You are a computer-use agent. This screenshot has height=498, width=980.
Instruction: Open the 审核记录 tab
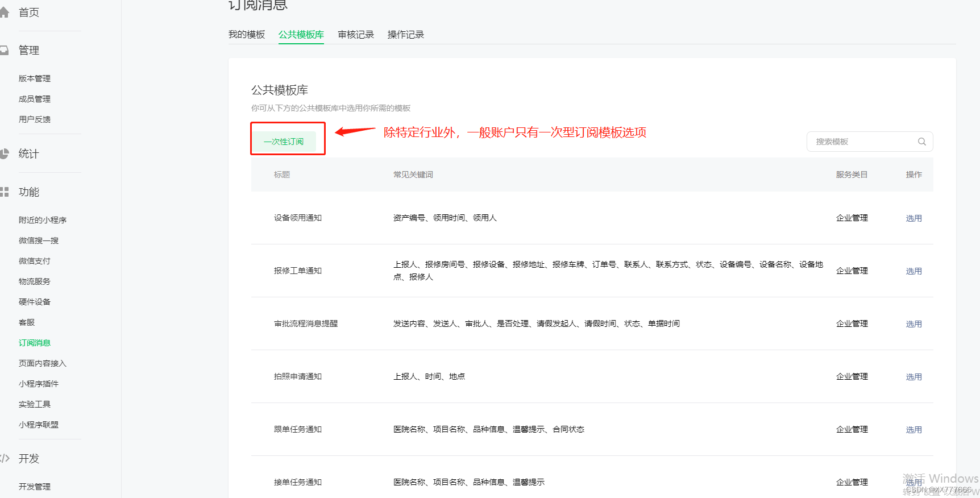click(356, 35)
